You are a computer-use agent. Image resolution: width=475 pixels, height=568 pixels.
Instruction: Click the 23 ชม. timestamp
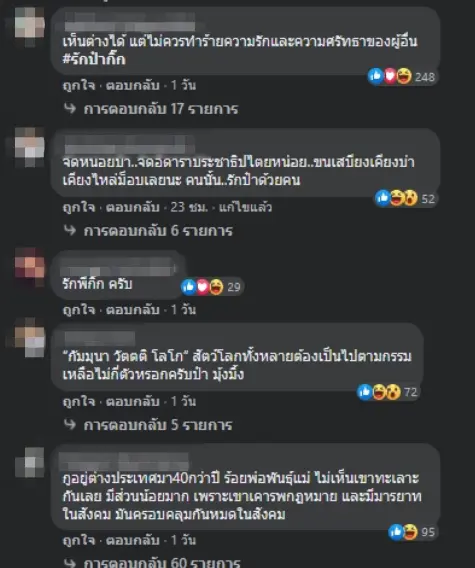pyautogui.click(x=189, y=207)
